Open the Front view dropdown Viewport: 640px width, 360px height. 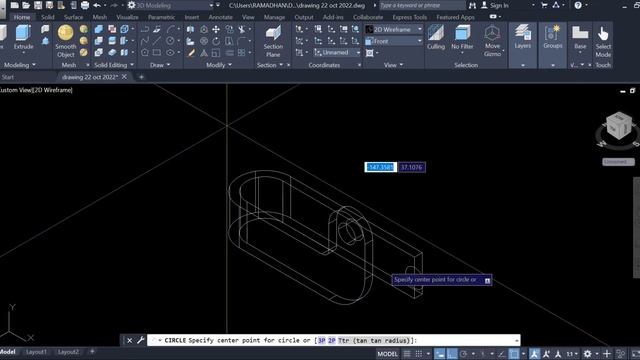point(393,41)
